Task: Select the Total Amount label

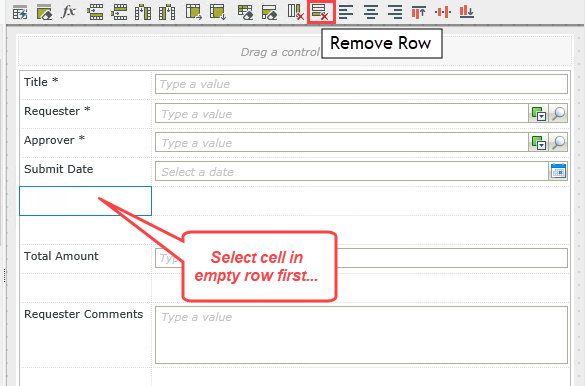Action: coord(61,256)
